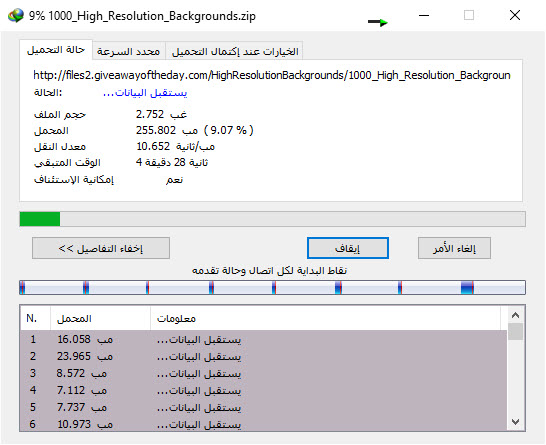Click the remaining time 4 دقيقة 28 ثانية
This screenshot has width=546, height=445.
172,162
